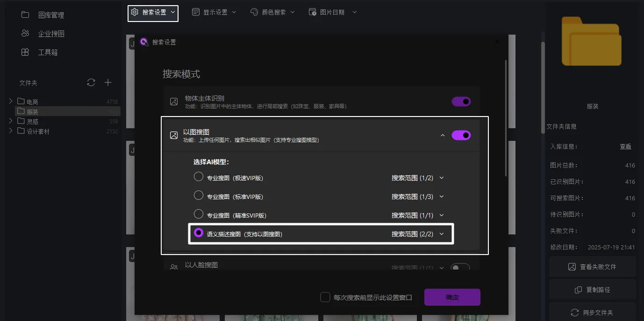The height and width of the screenshot is (321, 644).
Task: Add a new folder with the plus icon
Action: (x=108, y=82)
